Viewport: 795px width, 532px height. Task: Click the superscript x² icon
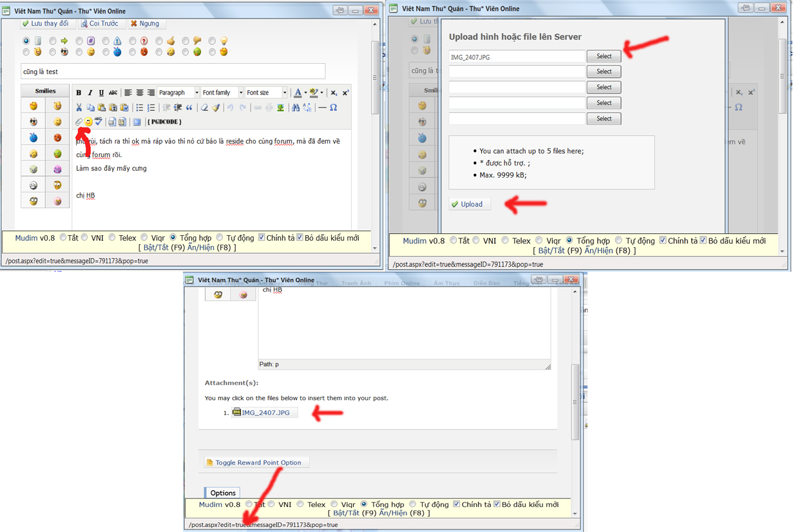[x=345, y=93]
